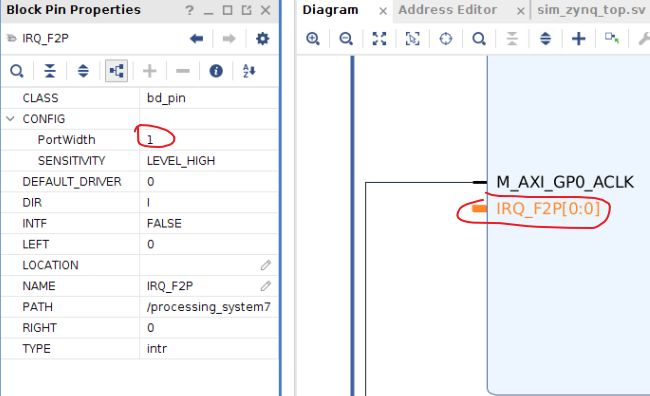The height and width of the screenshot is (396, 650).
Task: Zoom fit the diagram
Action: [379, 39]
